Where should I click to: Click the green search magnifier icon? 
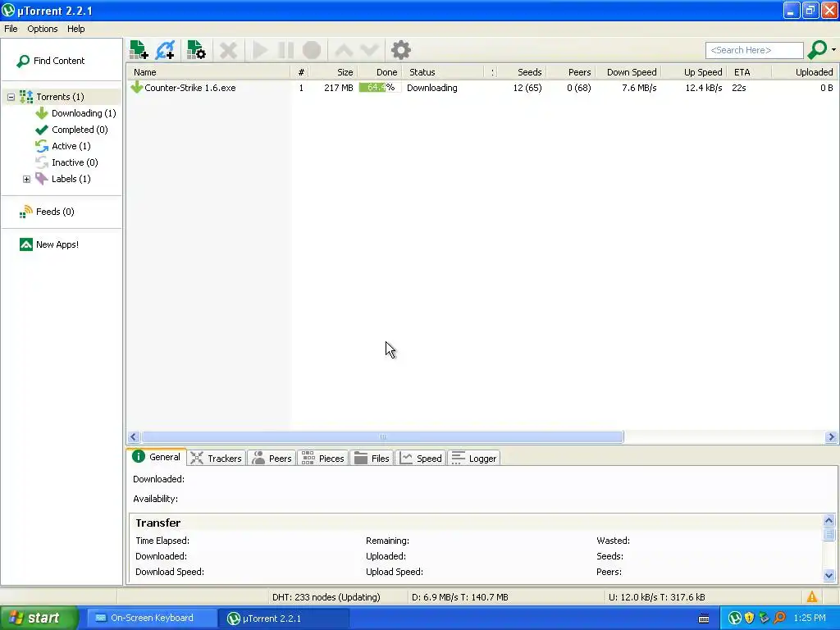point(817,50)
